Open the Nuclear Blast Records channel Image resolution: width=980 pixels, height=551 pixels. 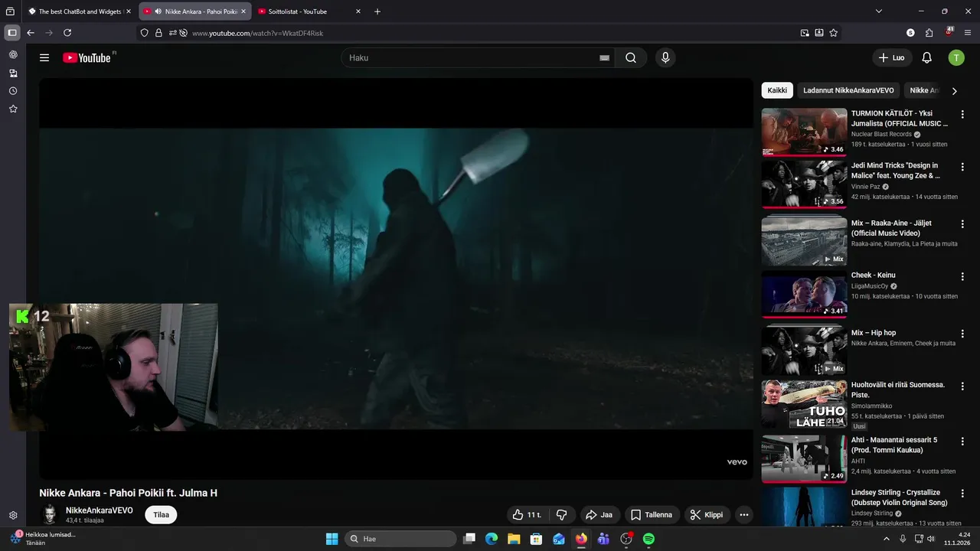(x=881, y=134)
